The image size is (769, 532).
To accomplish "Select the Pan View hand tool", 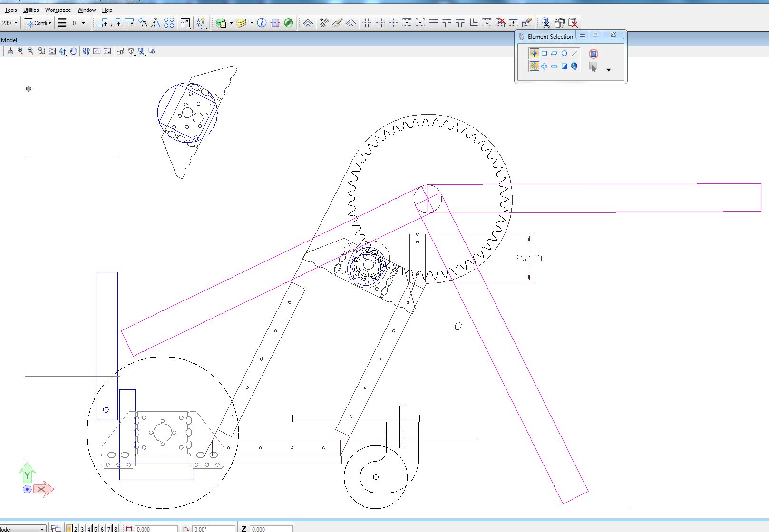I will (x=73, y=51).
